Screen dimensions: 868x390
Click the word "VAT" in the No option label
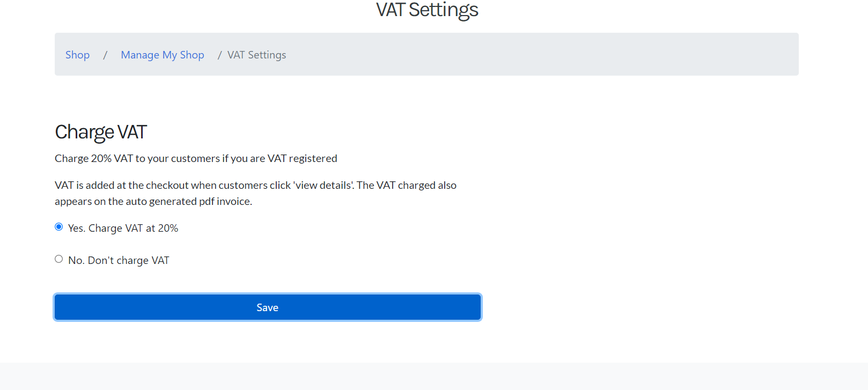tap(160, 260)
